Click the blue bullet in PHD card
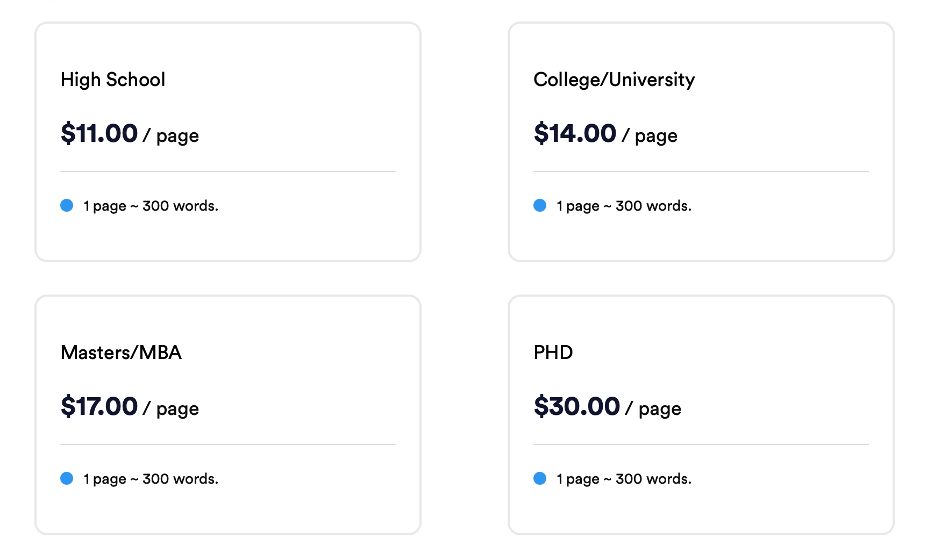Viewport: 941px width, 560px height. [x=540, y=478]
